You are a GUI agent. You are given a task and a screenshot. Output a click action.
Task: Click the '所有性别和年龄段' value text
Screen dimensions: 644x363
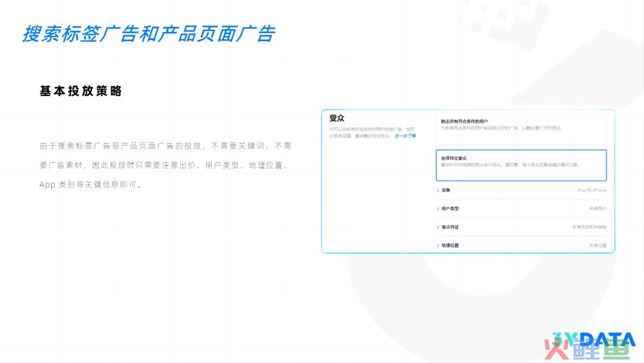pyautogui.click(x=589, y=227)
